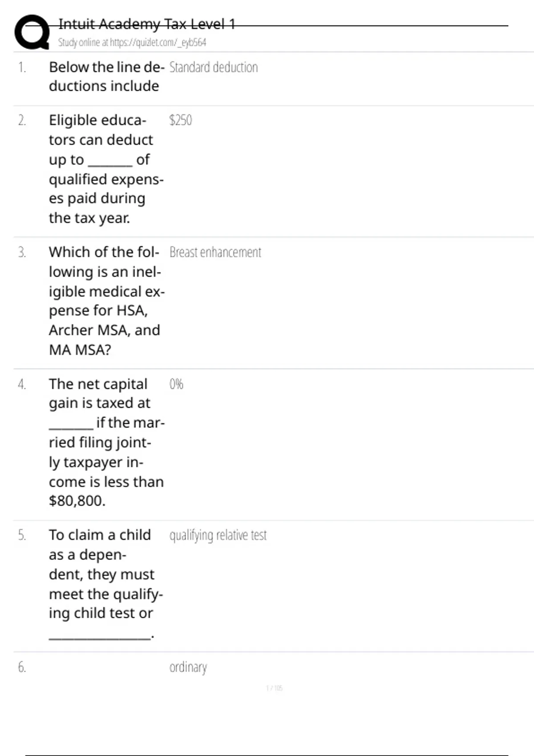
Task: Click item number 4 in the list
Action: [22, 384]
